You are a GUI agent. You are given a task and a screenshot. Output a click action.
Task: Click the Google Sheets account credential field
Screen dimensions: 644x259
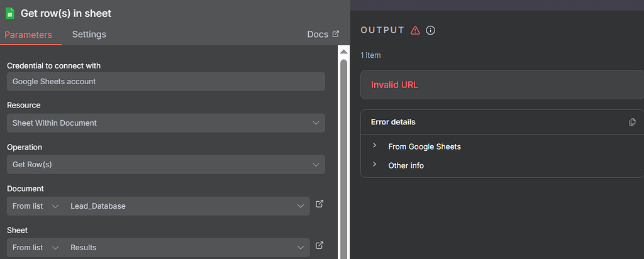click(166, 82)
